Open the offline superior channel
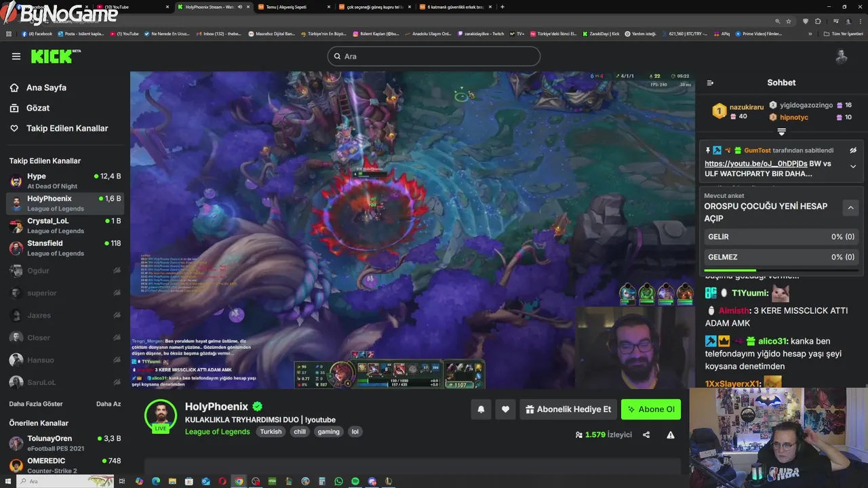The image size is (868, 488). (x=65, y=293)
